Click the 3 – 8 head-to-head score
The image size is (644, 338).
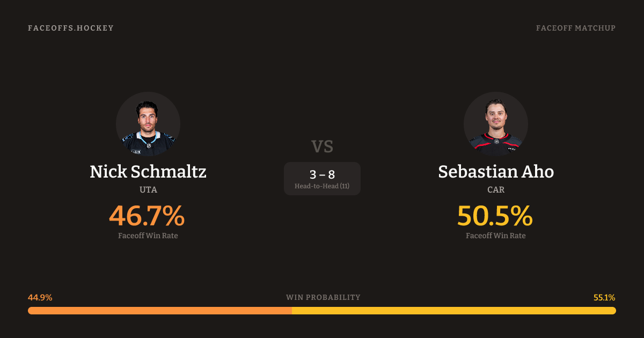tap(322, 174)
